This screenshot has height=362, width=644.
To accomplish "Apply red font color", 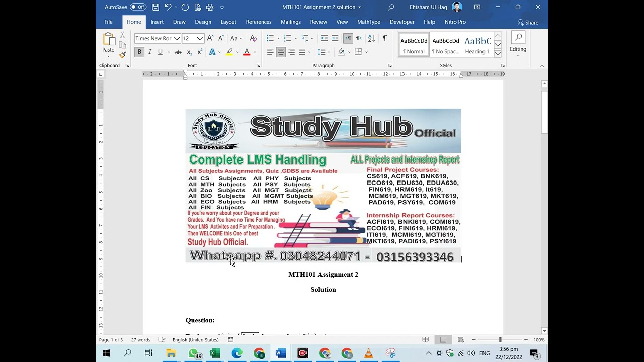I will pyautogui.click(x=247, y=52).
